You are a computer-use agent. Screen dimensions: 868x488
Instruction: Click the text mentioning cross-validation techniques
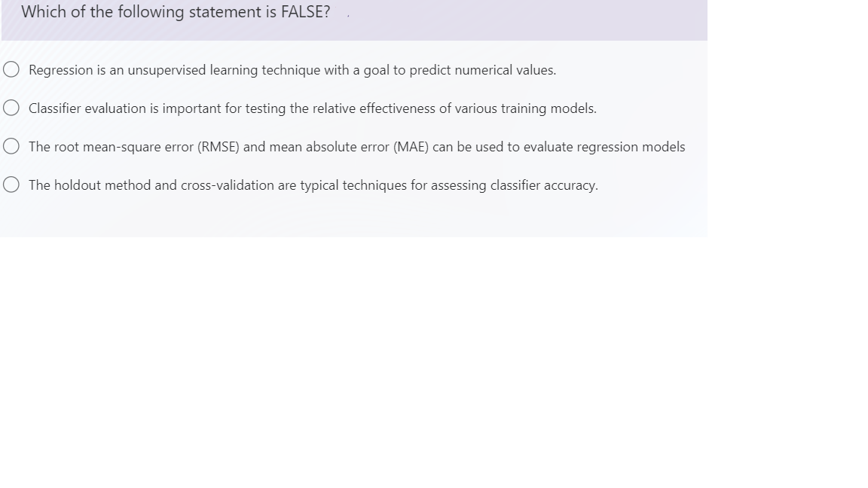313,185
